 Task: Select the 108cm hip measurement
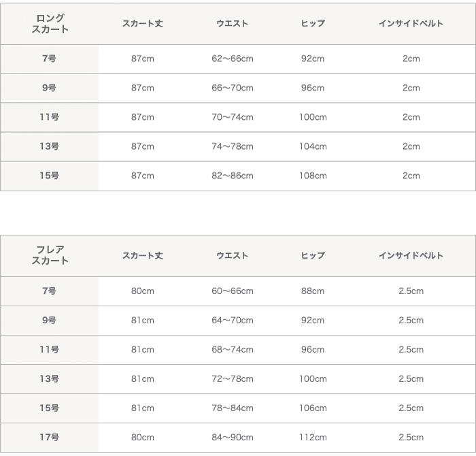[313, 176]
